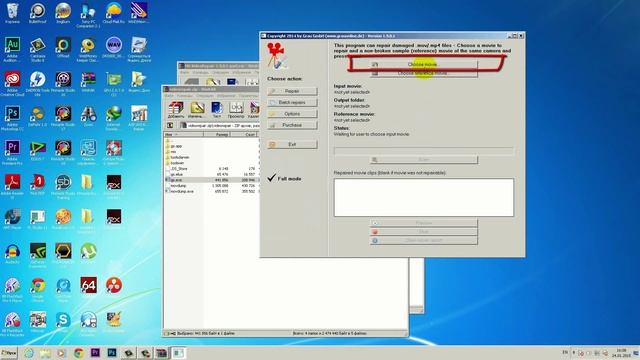Click the Adobe Creative Cloud desktop icon
This screenshot has width=640, height=360.
coord(13,84)
